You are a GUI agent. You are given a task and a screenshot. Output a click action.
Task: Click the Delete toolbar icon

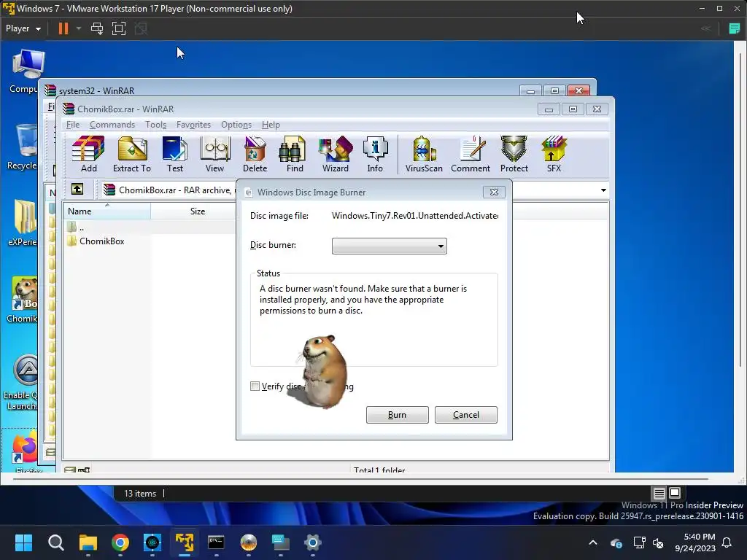point(255,154)
